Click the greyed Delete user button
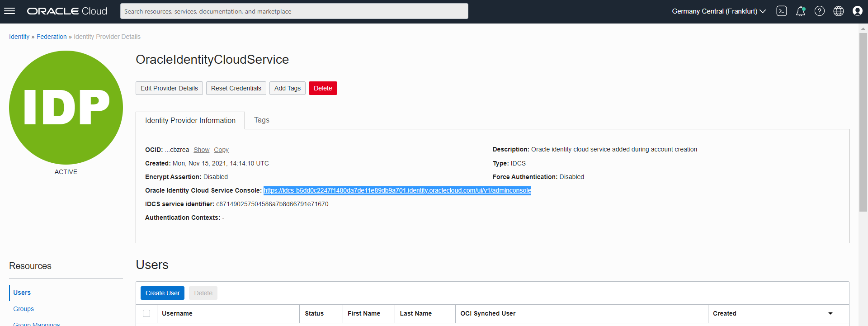 tap(203, 293)
